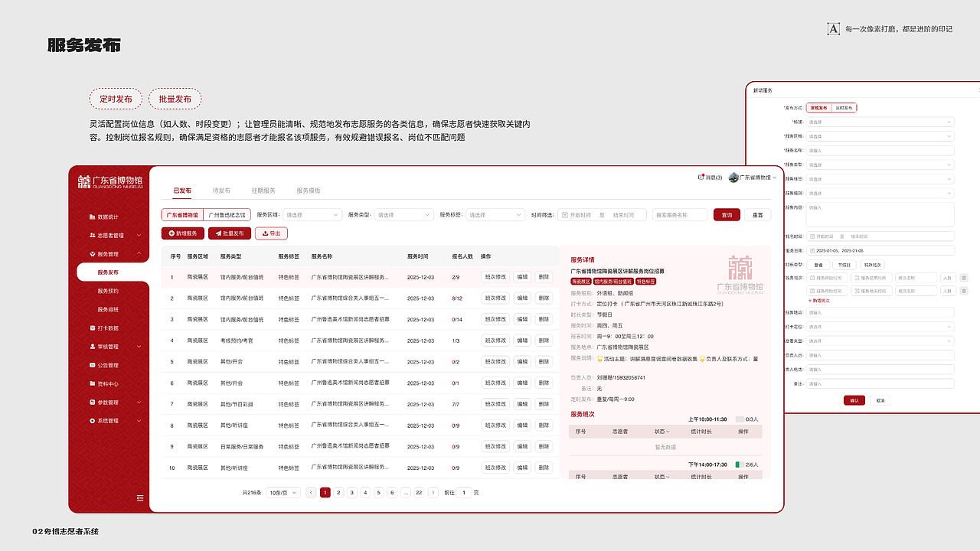Open the 服务区域 filter dropdown
The image size is (980, 551).
(x=312, y=215)
